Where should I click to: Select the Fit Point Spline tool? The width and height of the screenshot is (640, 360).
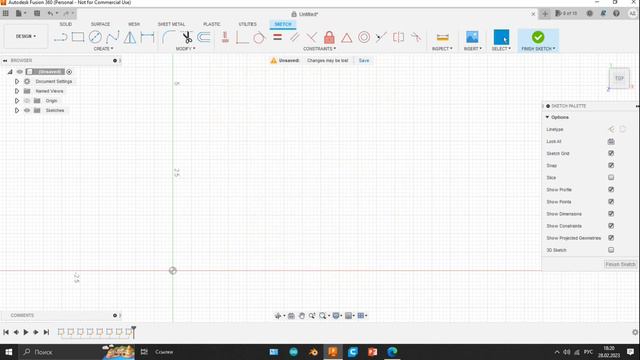pyautogui.click(x=112, y=37)
